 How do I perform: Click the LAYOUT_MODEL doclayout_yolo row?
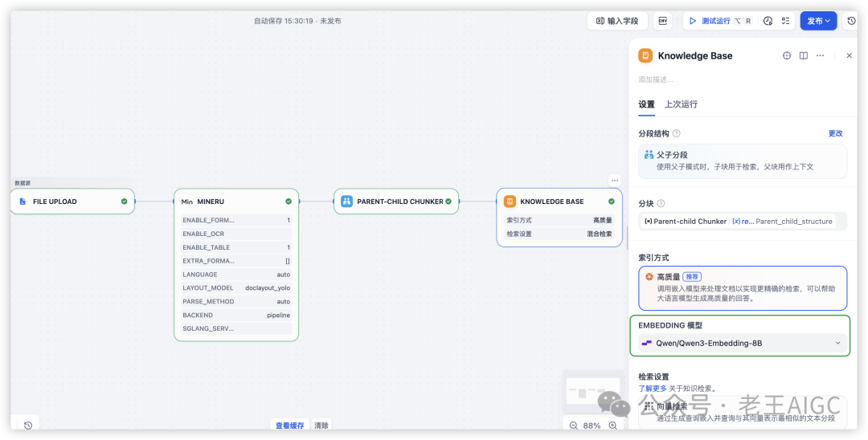coord(236,288)
